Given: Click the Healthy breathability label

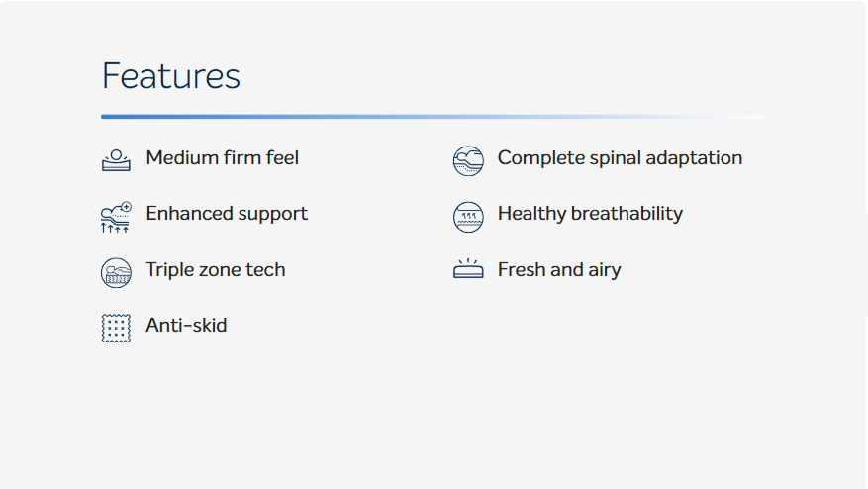Looking at the screenshot, I should pyautogui.click(x=590, y=214).
